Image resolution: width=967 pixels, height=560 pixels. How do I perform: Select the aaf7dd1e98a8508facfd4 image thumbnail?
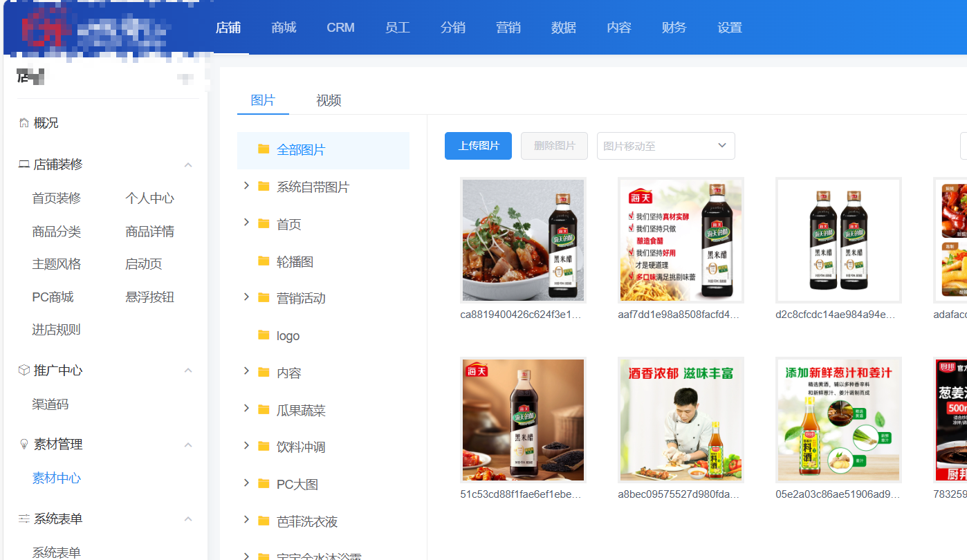coord(681,240)
